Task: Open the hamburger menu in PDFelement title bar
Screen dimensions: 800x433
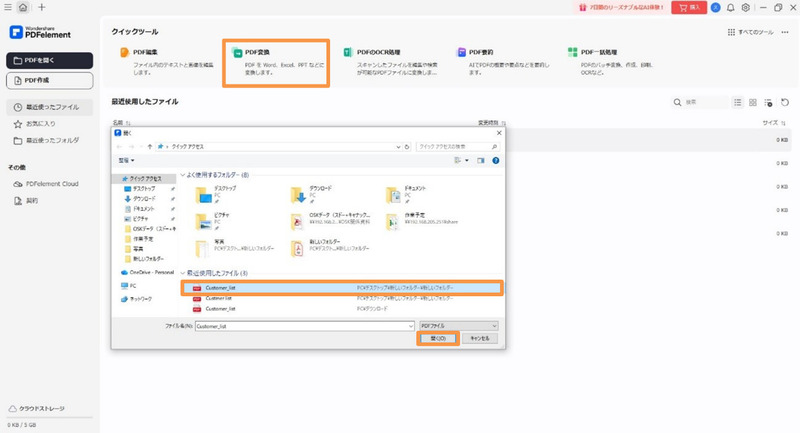Action: click(8, 7)
